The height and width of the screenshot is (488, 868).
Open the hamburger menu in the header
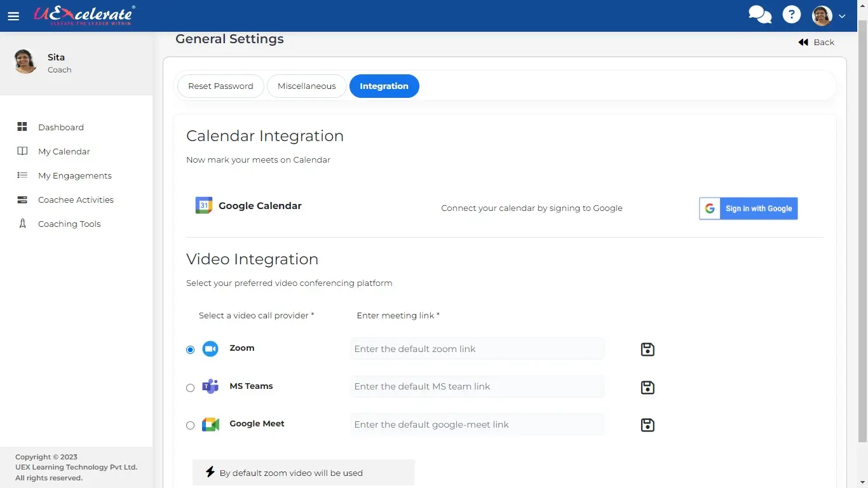pyautogui.click(x=13, y=17)
